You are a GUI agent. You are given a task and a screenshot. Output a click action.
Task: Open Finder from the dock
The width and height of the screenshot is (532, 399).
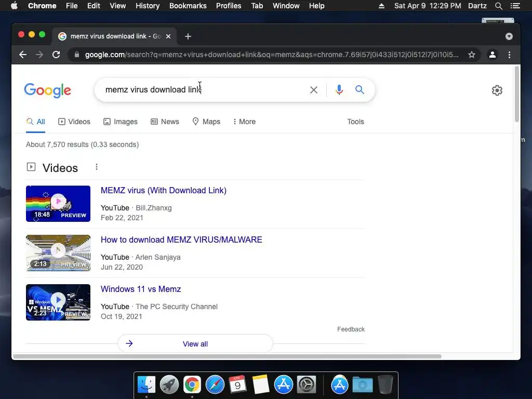[x=146, y=384]
